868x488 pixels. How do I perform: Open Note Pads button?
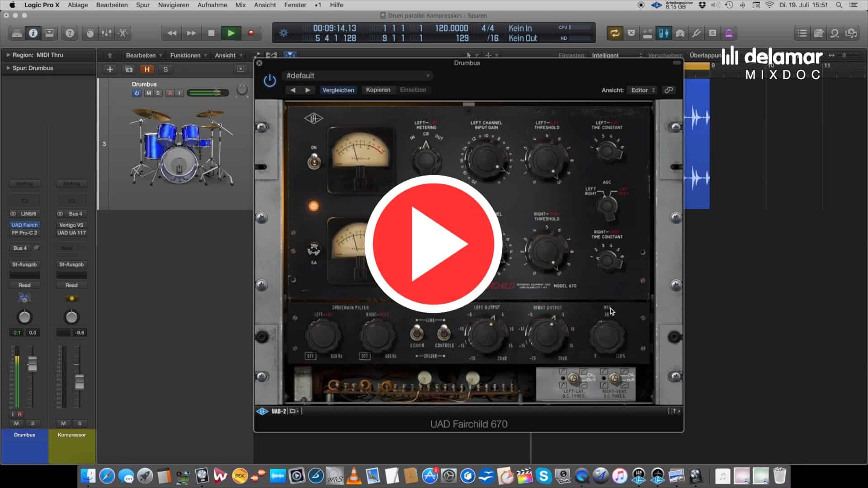[818, 33]
